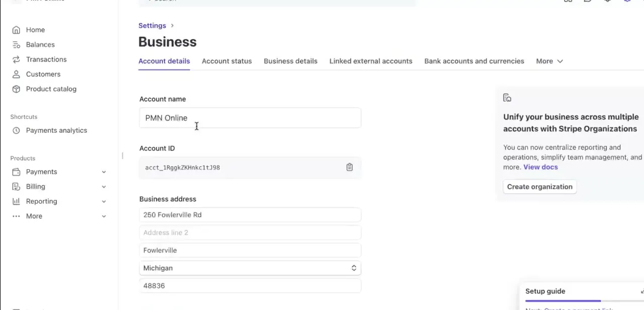Screen dimensions: 644x310
Task: Edit the 250 Fowlerville Rd address field
Action: click(250, 215)
